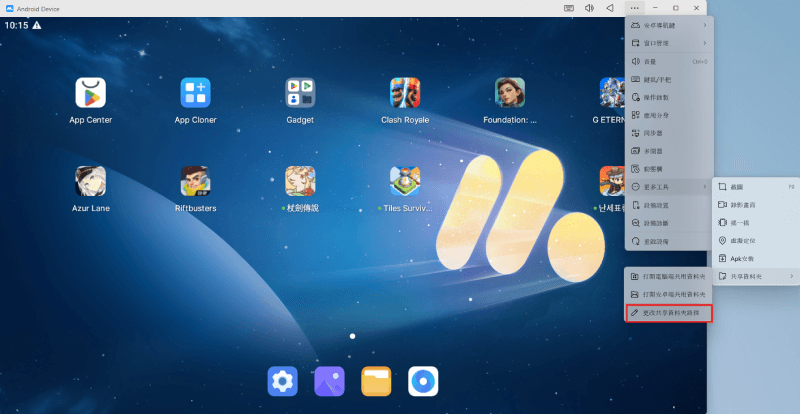Screen dimensions: 800x414
Task: Open the yellow Files app in dock
Action: (376, 381)
